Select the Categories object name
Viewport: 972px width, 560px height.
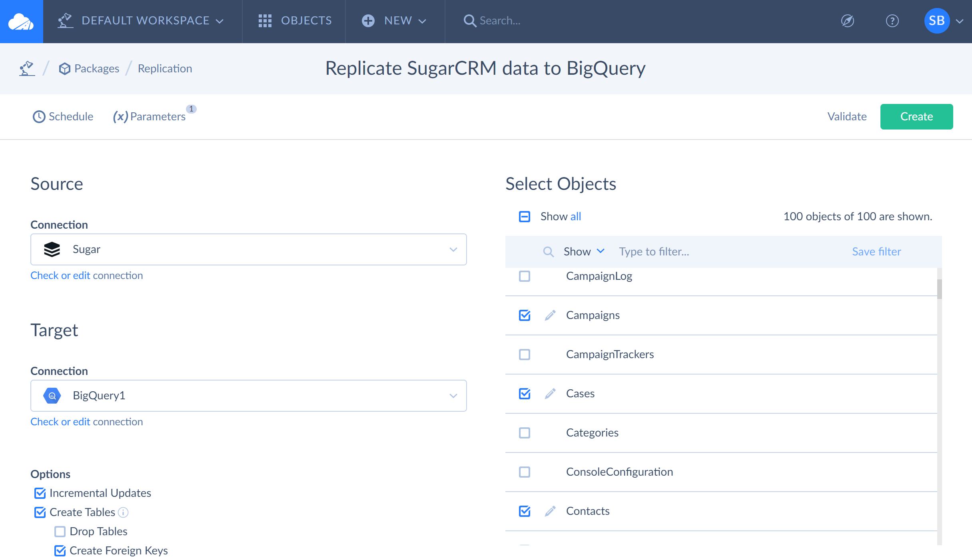[592, 433]
